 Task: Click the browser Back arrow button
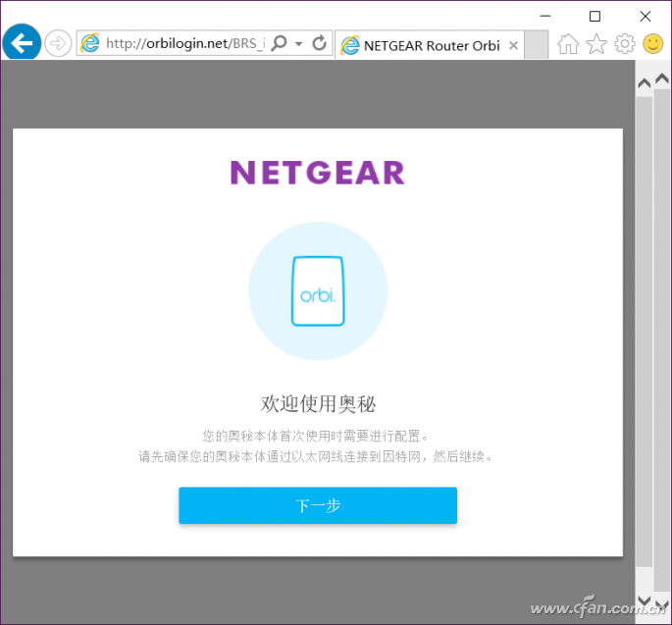pos(22,42)
